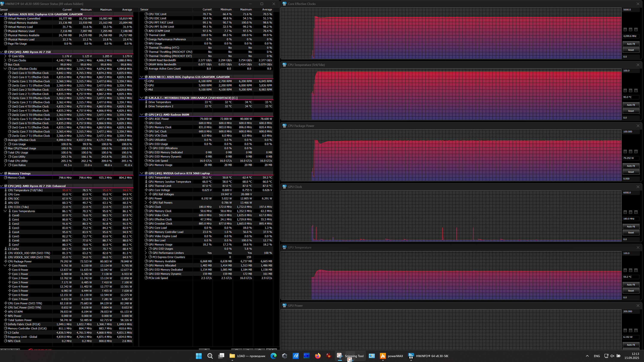Viewport: 644px width, 362px height.
Task: Open Firefox from the taskbar
Action: (317, 356)
